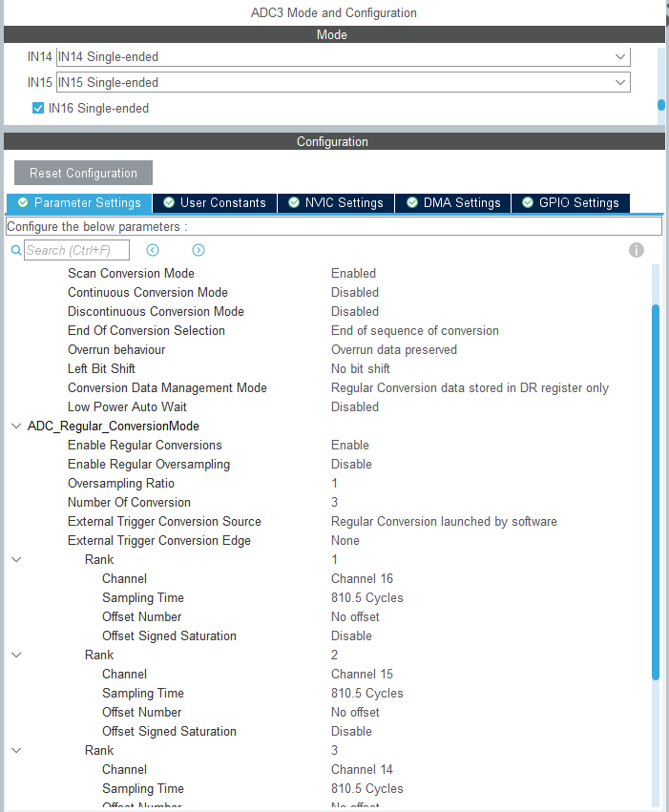Collapse the Rank 2 section
669x812 pixels.
click(x=16, y=655)
